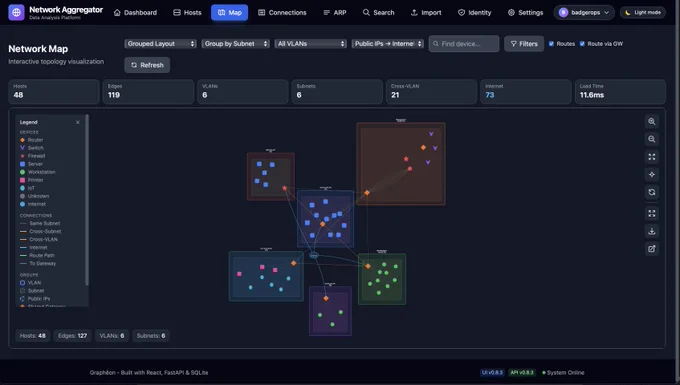
Task: Open the Filters button
Action: [x=524, y=44]
